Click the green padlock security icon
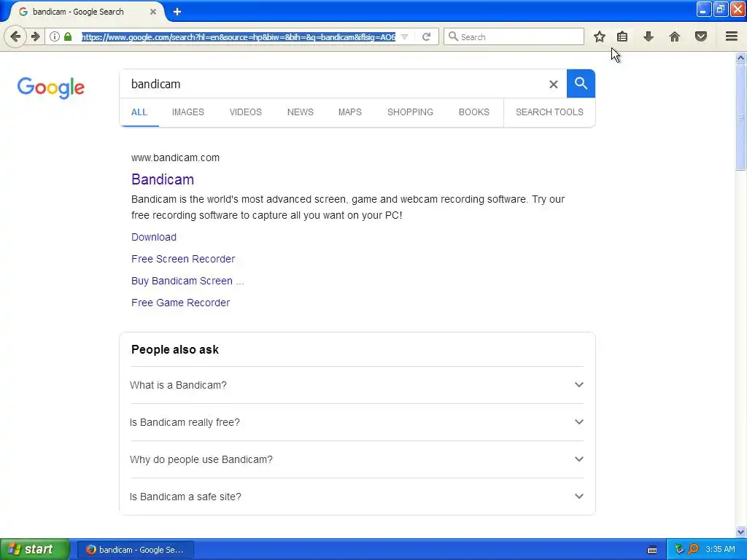The height and width of the screenshot is (560, 747). point(68,36)
